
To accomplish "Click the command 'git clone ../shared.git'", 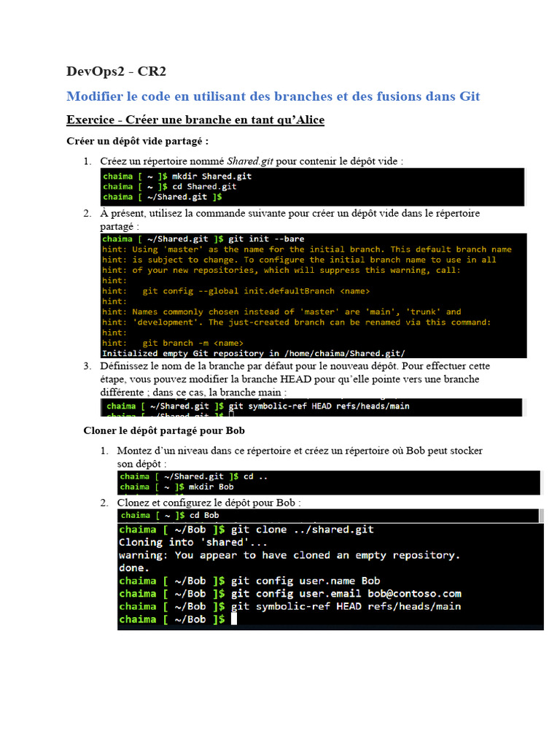I will (303, 530).
